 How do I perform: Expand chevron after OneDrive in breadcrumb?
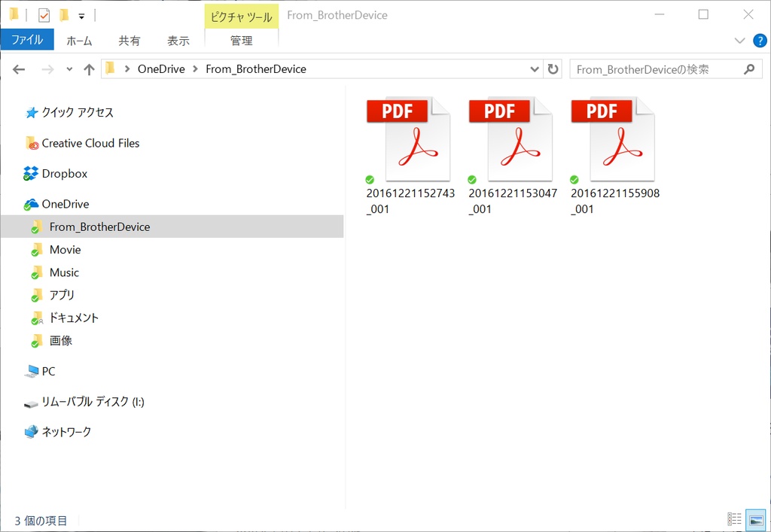[195, 69]
